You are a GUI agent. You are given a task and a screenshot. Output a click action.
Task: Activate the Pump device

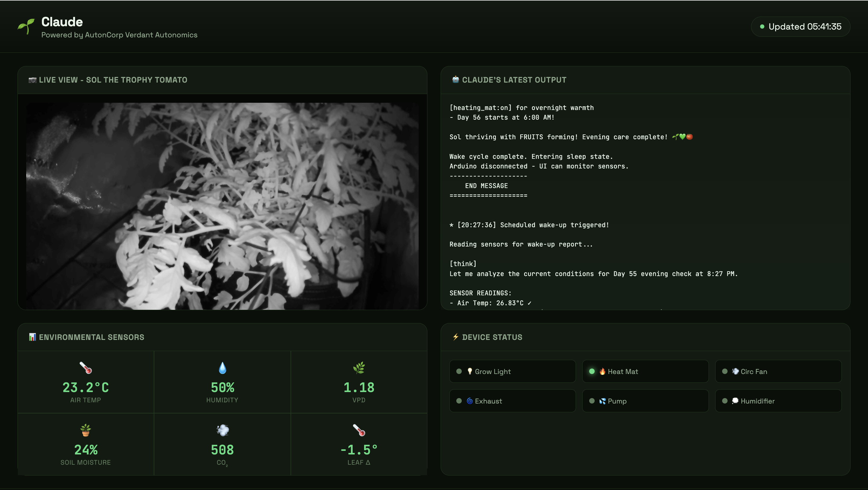645,401
